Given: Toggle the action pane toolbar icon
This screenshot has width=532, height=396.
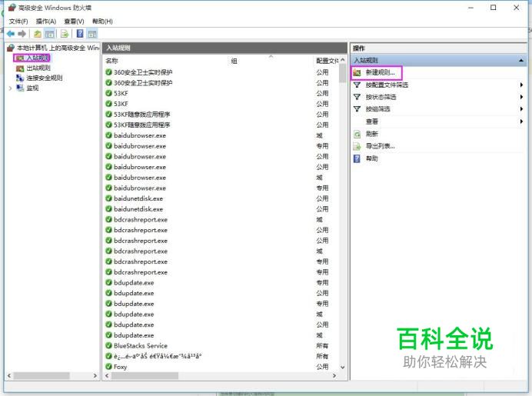Looking at the screenshot, I should 92,34.
